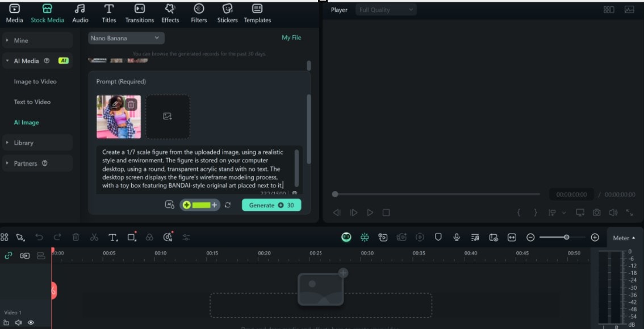Collapse the Meter panel

click(624, 238)
